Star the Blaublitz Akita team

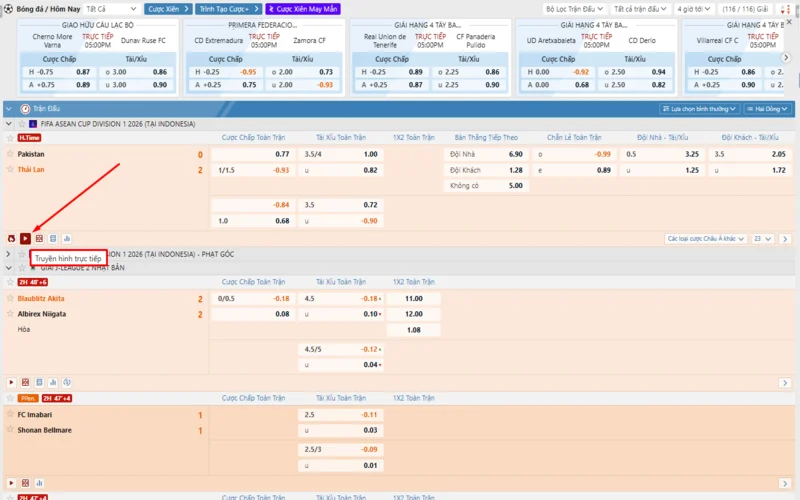[x=10, y=298]
